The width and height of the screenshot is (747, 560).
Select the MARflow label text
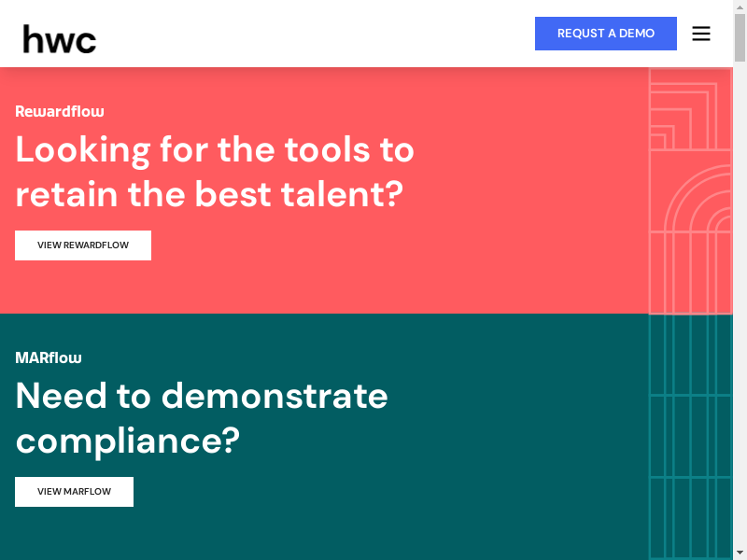tap(49, 357)
